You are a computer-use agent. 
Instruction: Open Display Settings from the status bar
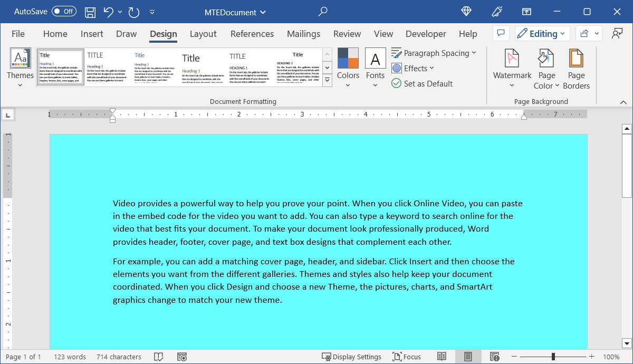(352, 357)
